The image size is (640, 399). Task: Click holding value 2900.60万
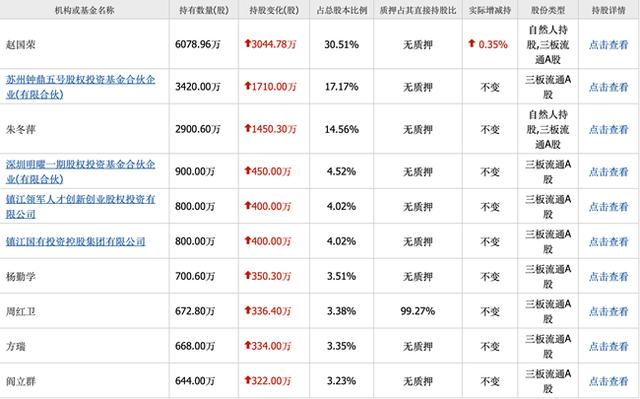[x=198, y=129]
